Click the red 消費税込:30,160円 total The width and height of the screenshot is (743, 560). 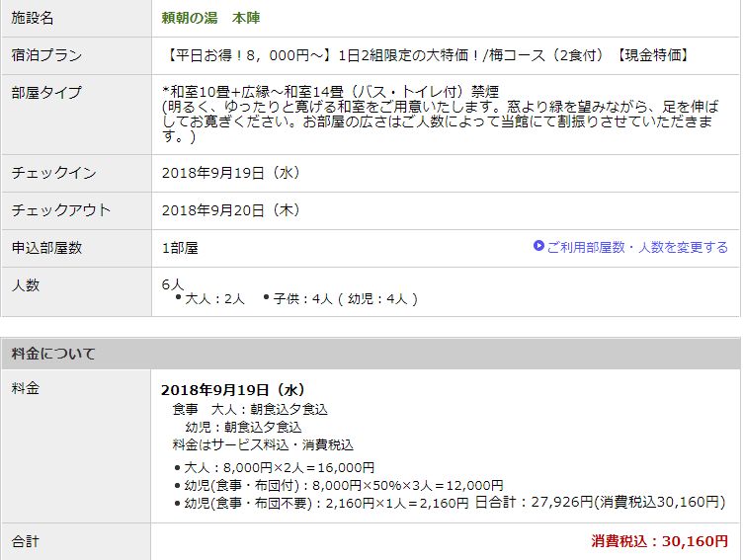coord(659,541)
